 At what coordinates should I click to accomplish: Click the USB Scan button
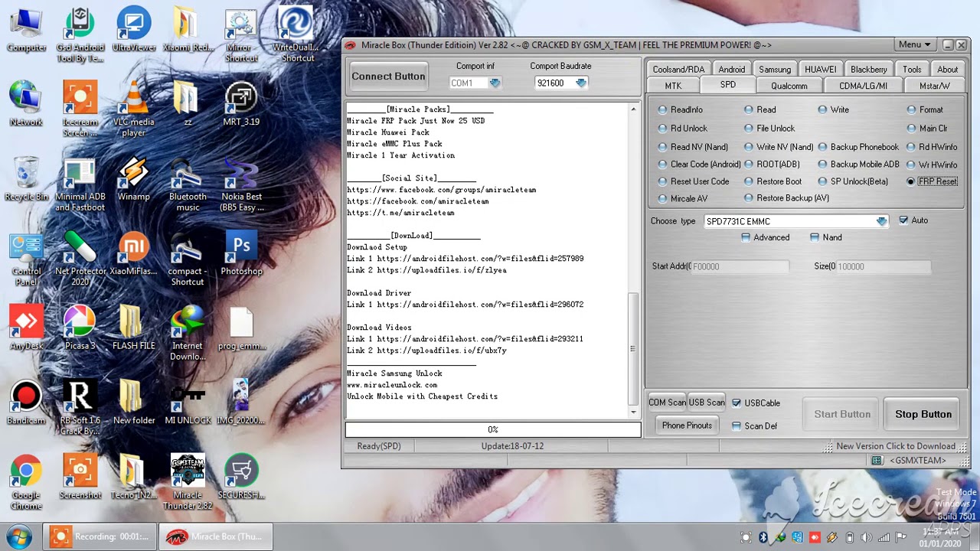tap(706, 403)
